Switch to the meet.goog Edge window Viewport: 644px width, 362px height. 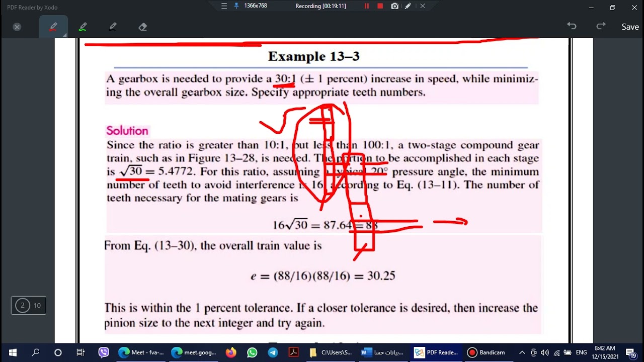194,352
